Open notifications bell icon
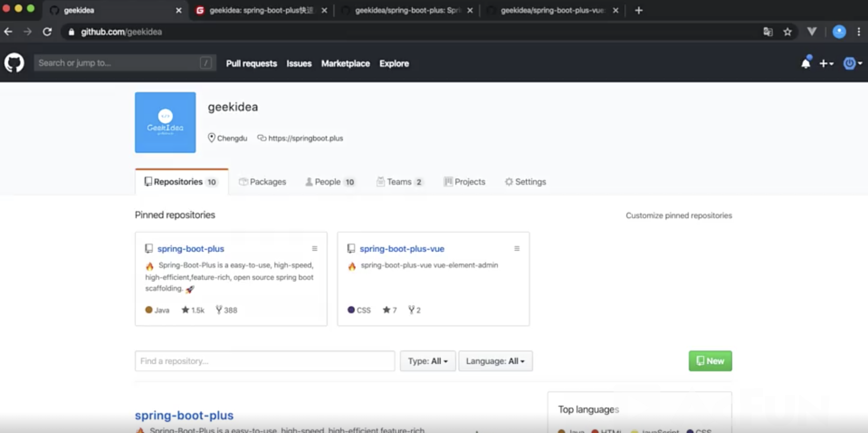 (805, 63)
